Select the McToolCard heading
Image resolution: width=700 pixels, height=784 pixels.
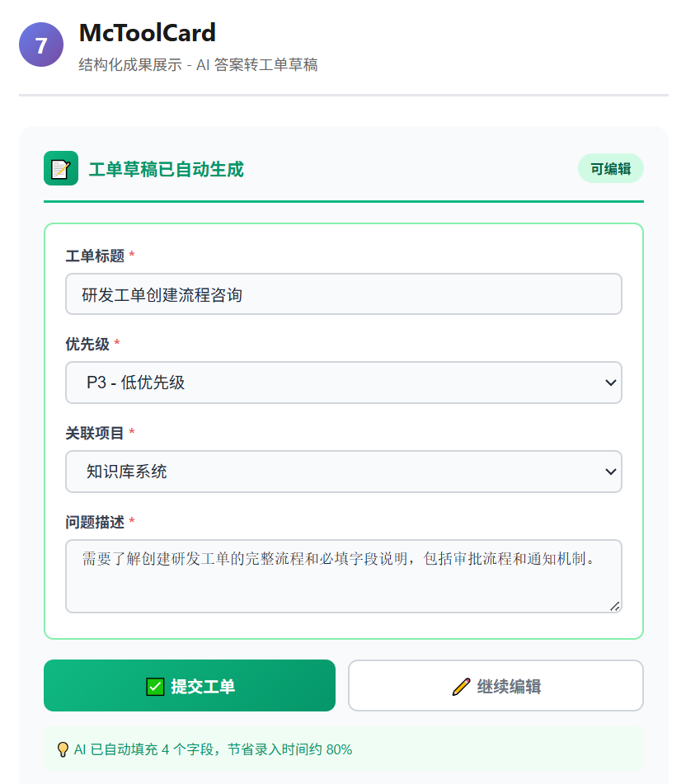click(146, 34)
